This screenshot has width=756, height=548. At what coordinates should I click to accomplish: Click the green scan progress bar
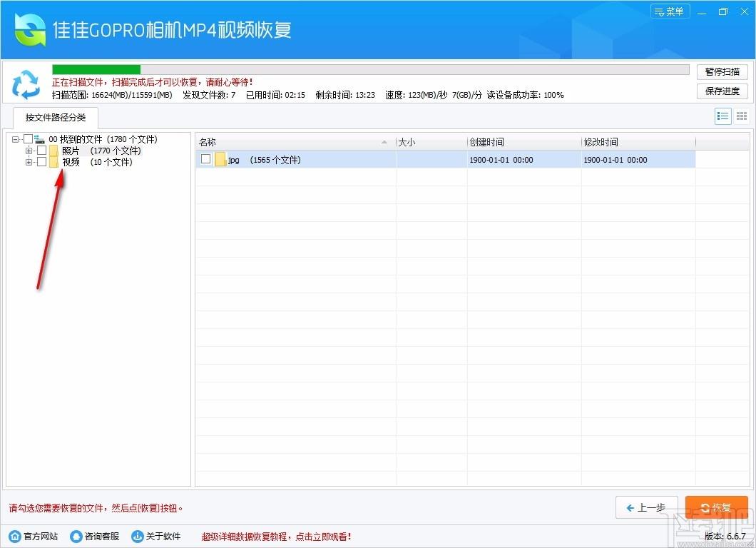point(96,69)
